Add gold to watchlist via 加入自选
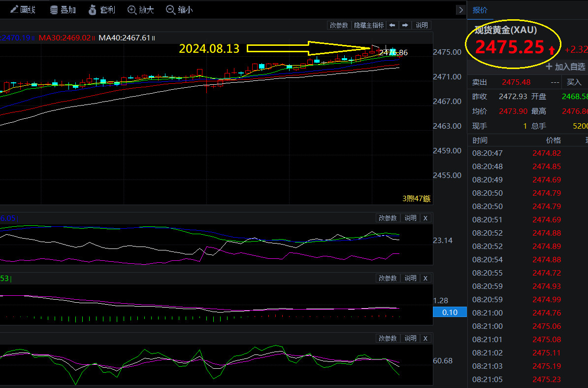588x388 pixels. [565, 67]
